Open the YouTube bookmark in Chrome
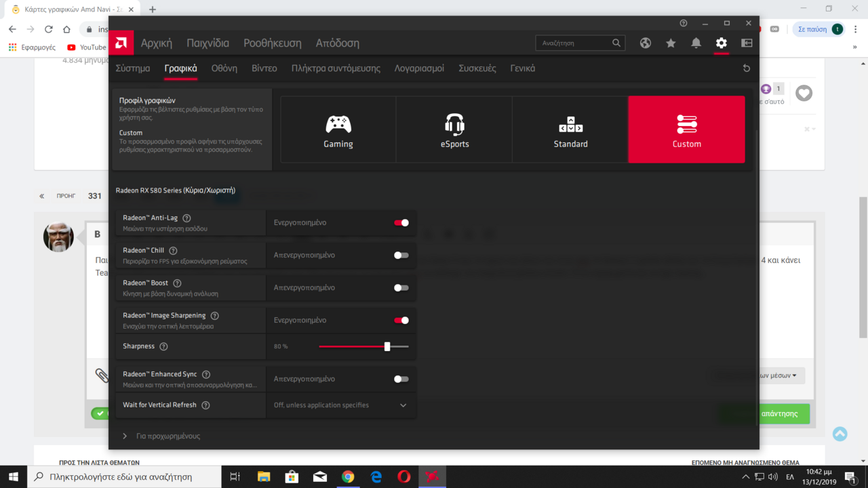 [x=87, y=47]
